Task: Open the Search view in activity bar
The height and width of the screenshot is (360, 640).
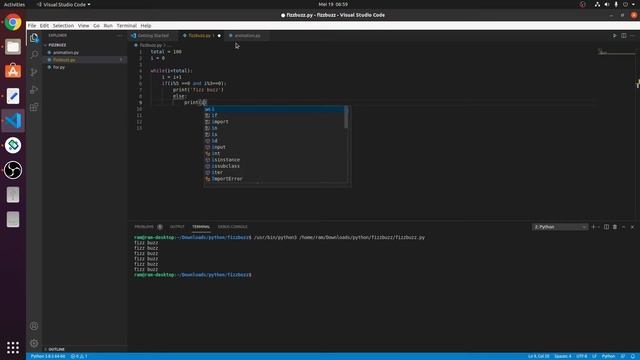Action: click(34, 54)
